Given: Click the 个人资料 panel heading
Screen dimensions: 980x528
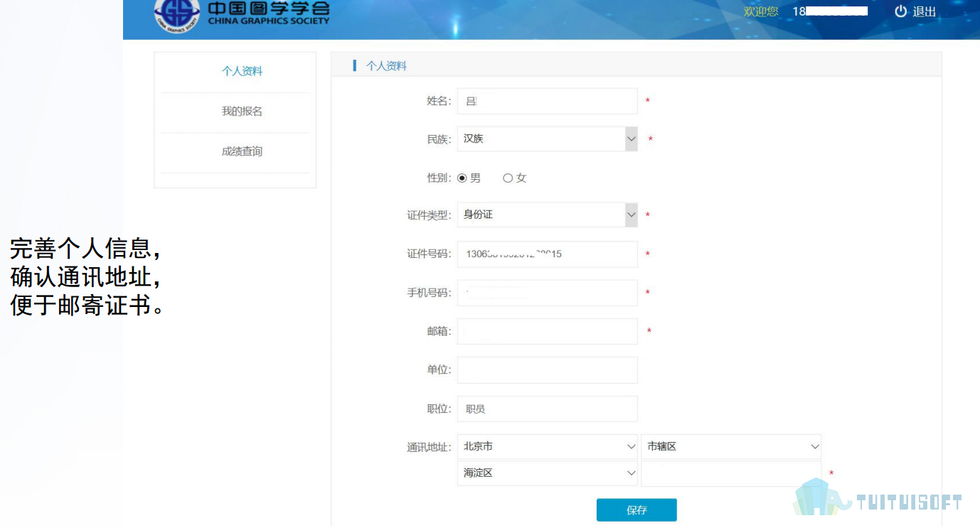Looking at the screenshot, I should 386,66.
